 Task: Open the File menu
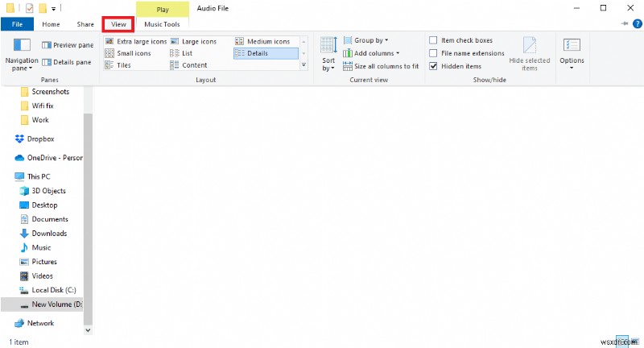[17, 24]
